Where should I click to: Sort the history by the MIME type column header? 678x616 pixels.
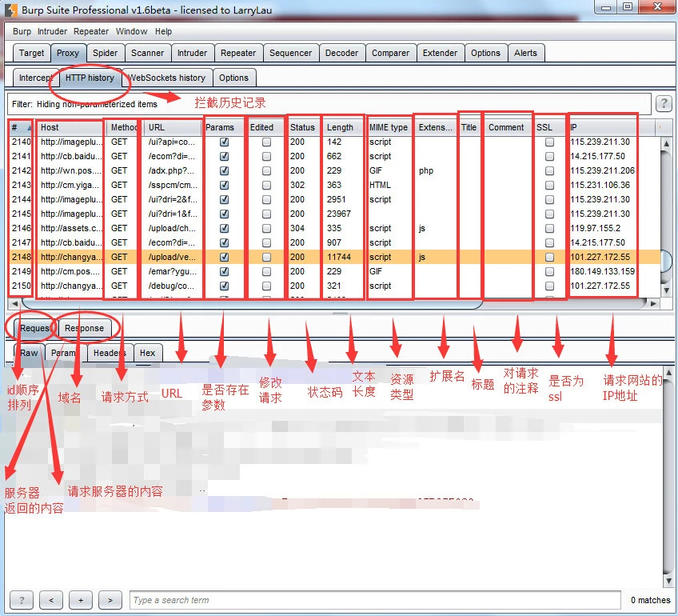click(x=389, y=128)
